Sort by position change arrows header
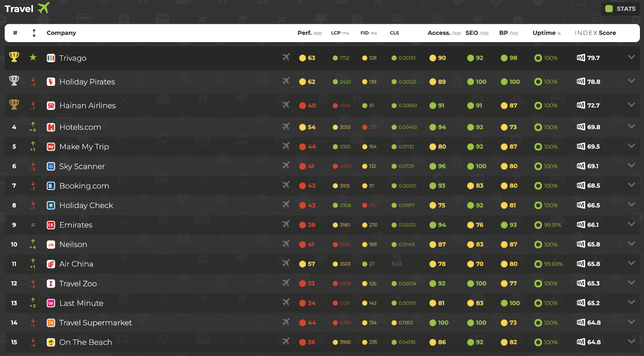Screen dimensions: 644x356 [x=34, y=33]
